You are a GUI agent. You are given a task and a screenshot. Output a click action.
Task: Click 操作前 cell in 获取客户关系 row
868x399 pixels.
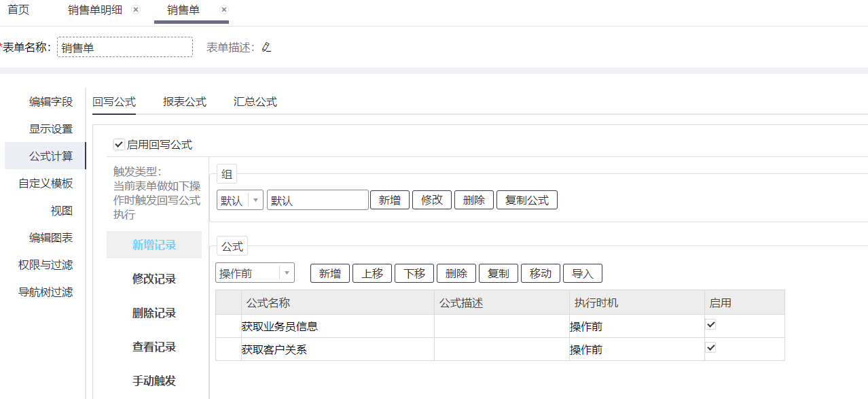tap(637, 349)
